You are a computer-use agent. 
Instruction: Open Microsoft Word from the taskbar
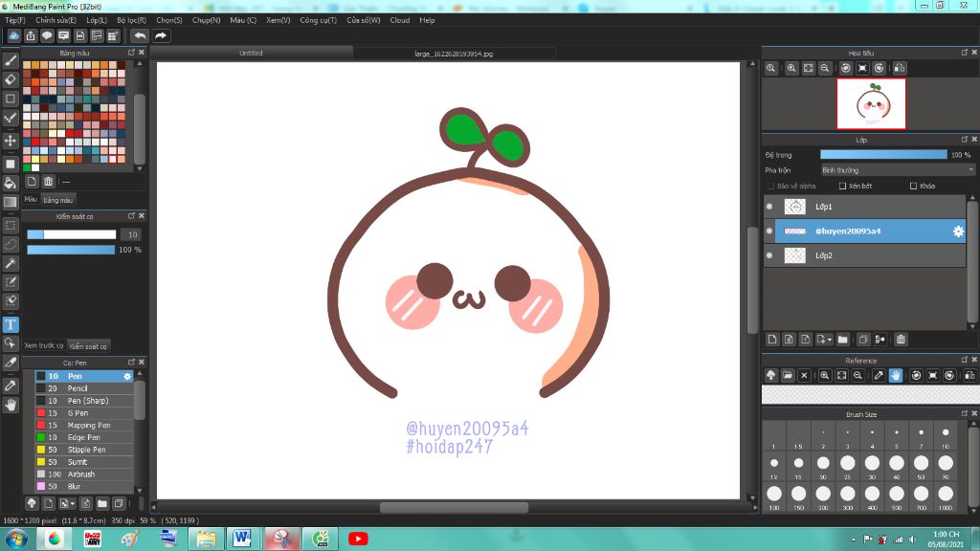coord(242,539)
